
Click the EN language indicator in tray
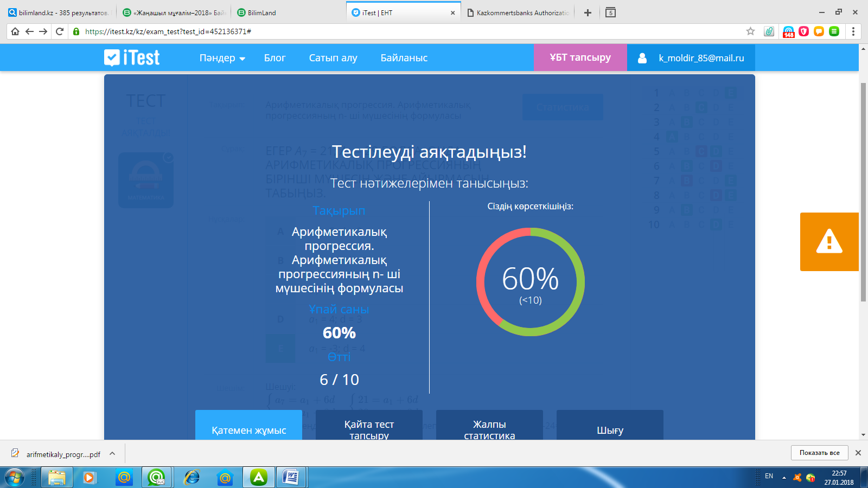[769, 476]
